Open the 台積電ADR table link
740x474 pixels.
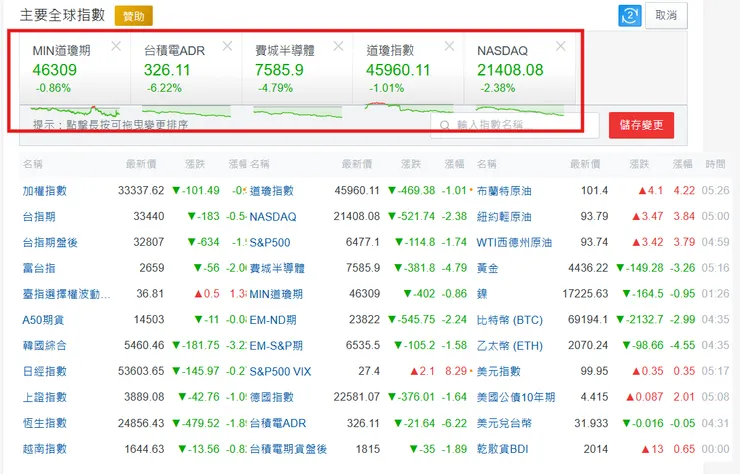coord(278,423)
